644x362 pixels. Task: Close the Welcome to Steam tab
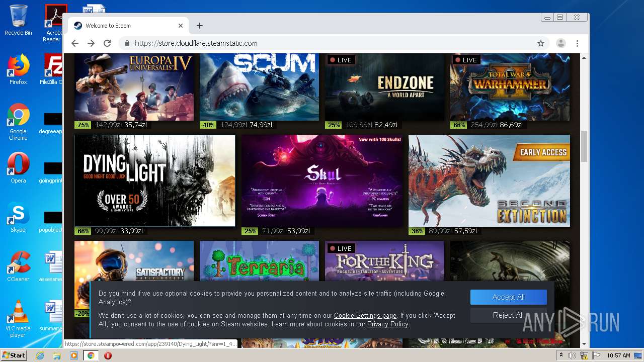pyautogui.click(x=181, y=26)
